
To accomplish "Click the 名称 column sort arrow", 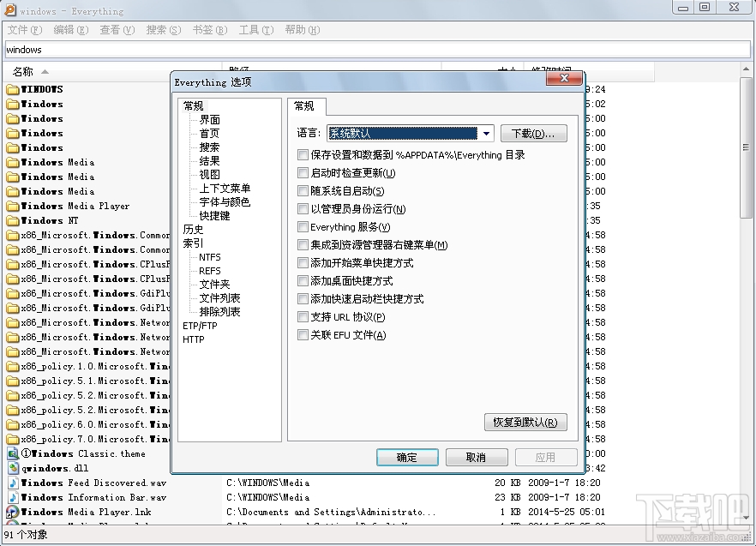I will point(45,72).
